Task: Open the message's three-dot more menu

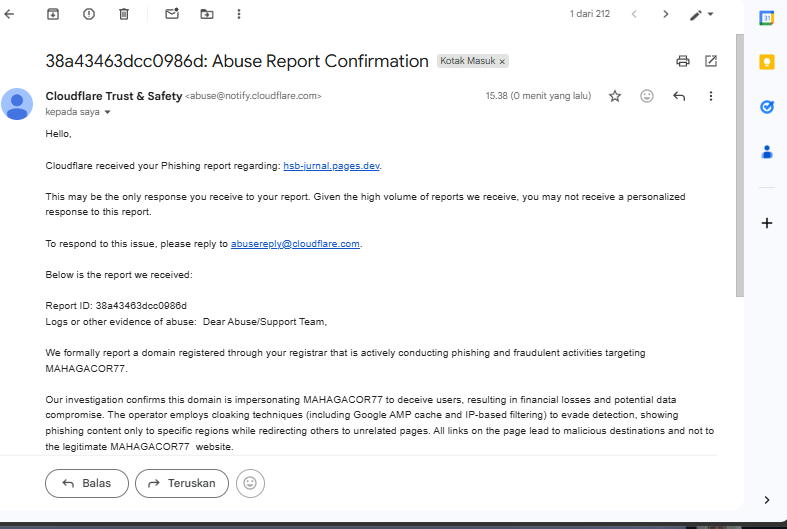Action: coord(711,96)
